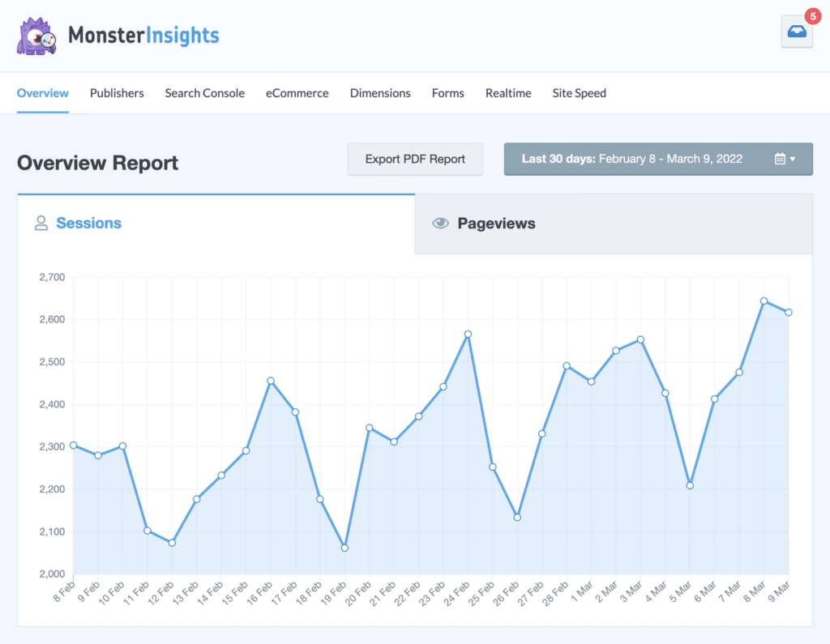Viewport: 830px width, 644px height.
Task: Click the person icon beside Sessions
Action: [41, 223]
